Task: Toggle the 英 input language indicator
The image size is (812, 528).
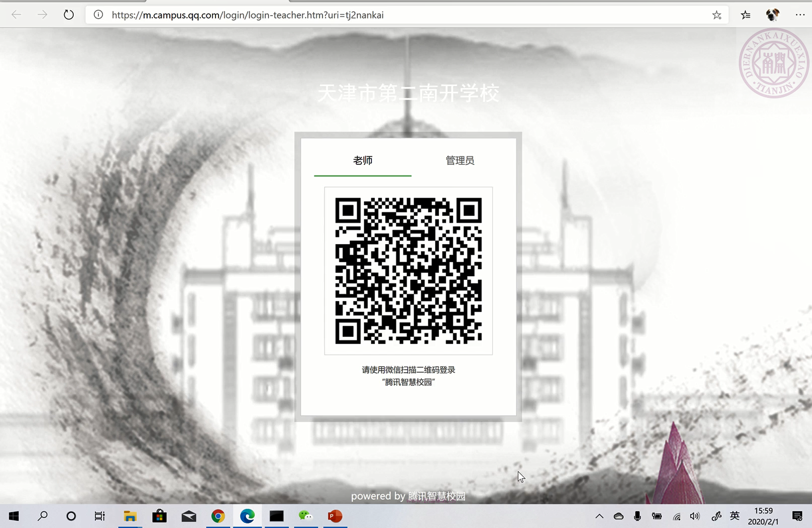Action: [x=735, y=515]
